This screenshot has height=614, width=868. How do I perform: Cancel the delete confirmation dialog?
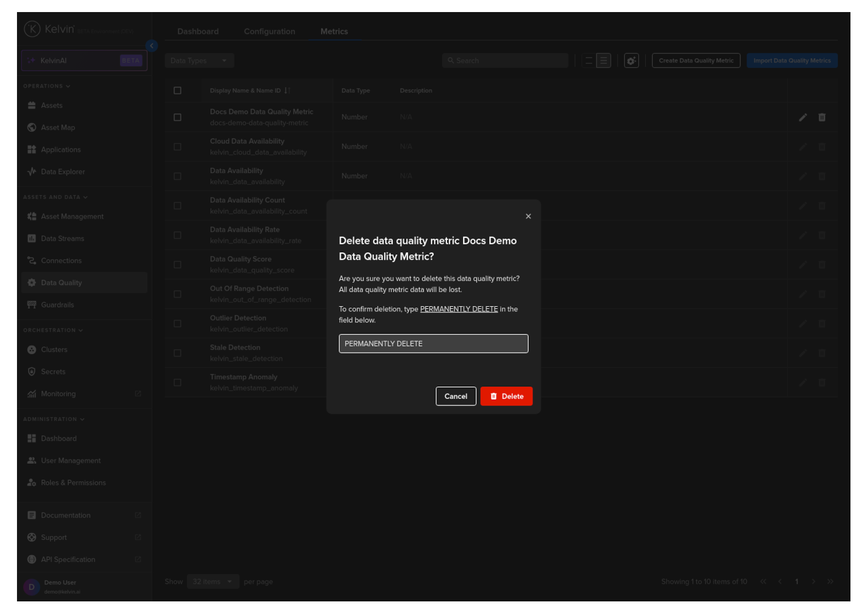point(455,396)
